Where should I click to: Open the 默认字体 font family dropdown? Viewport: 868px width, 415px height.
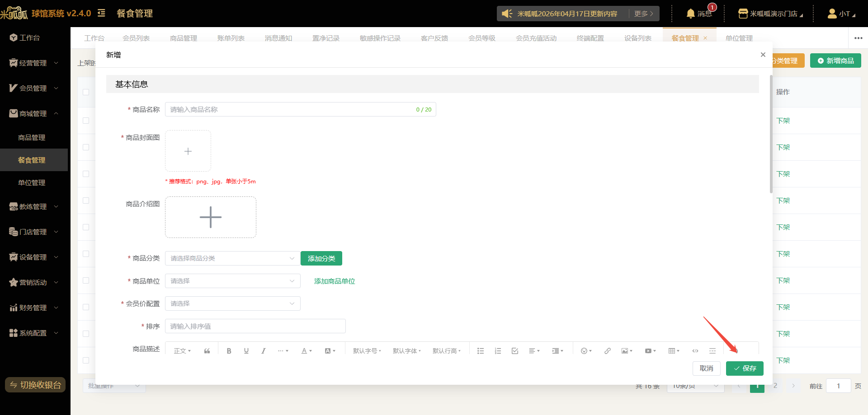407,351
